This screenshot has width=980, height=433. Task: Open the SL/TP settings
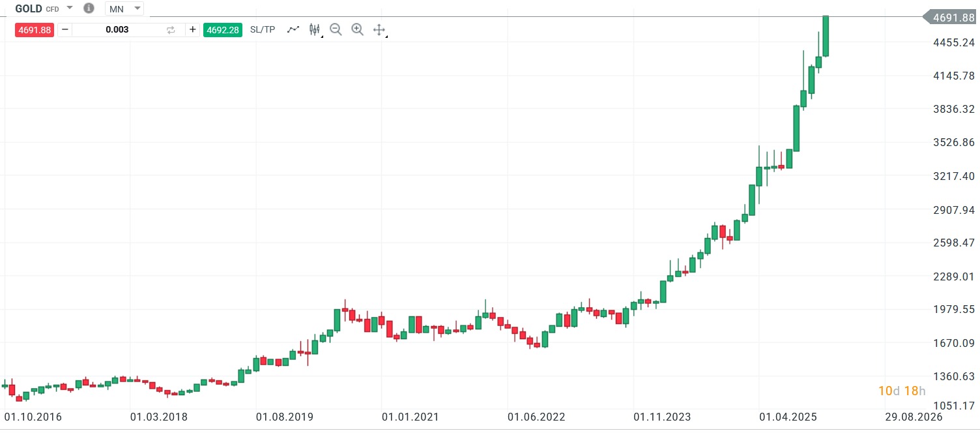click(x=263, y=30)
